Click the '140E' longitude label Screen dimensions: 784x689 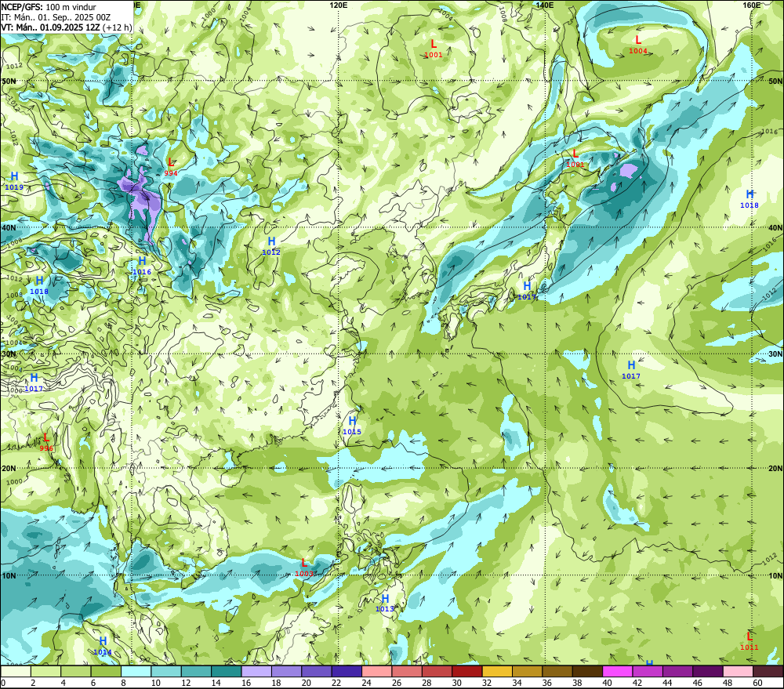coord(545,5)
